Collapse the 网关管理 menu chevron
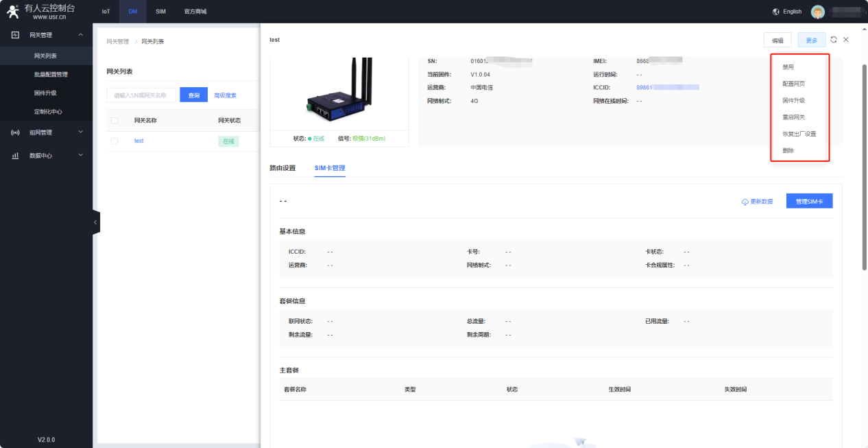Image resolution: width=868 pixels, height=448 pixels. pos(80,35)
